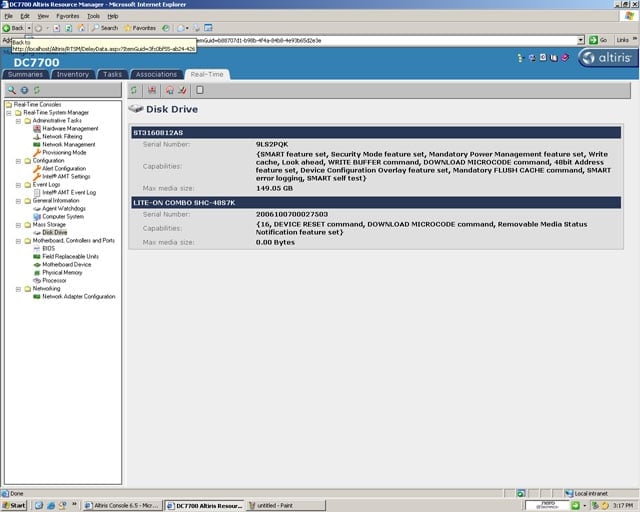Select Computer System
640x512 pixels.
pyautogui.click(x=63, y=216)
